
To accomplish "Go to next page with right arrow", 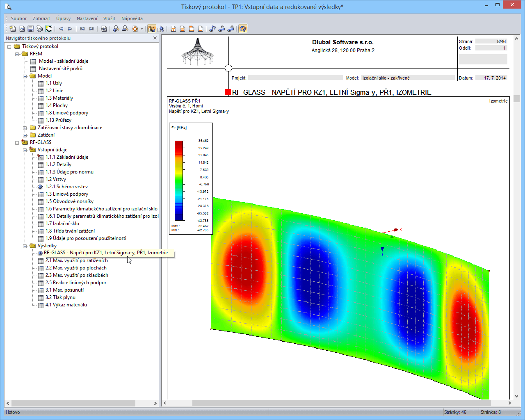I will tap(70, 29).
